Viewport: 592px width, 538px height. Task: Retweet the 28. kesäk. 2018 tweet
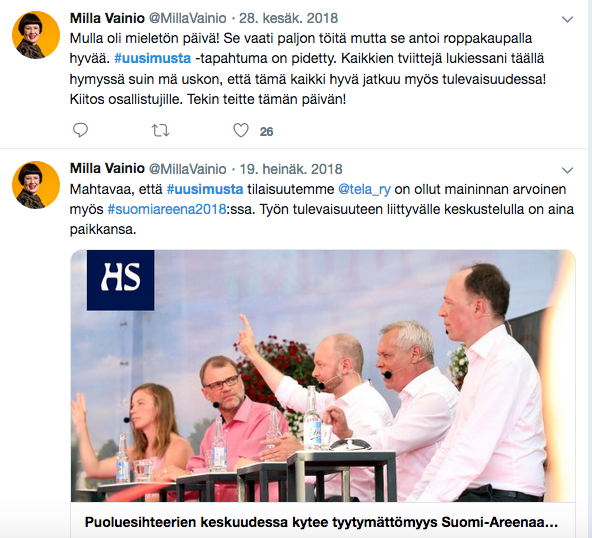[x=160, y=131]
